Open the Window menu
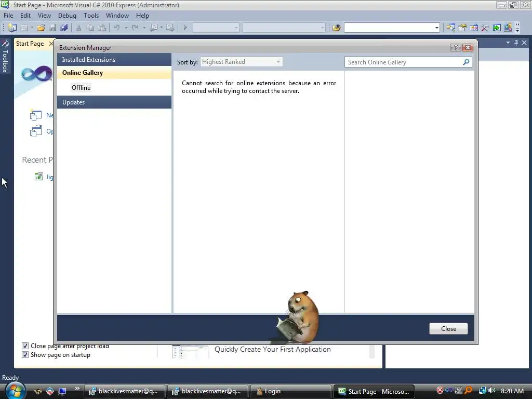 point(117,16)
